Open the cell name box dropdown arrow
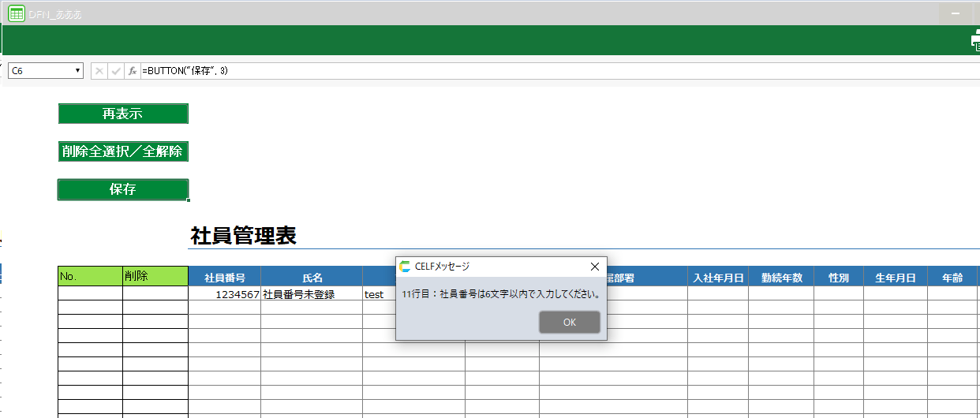The height and width of the screenshot is (418, 980). coord(77,71)
